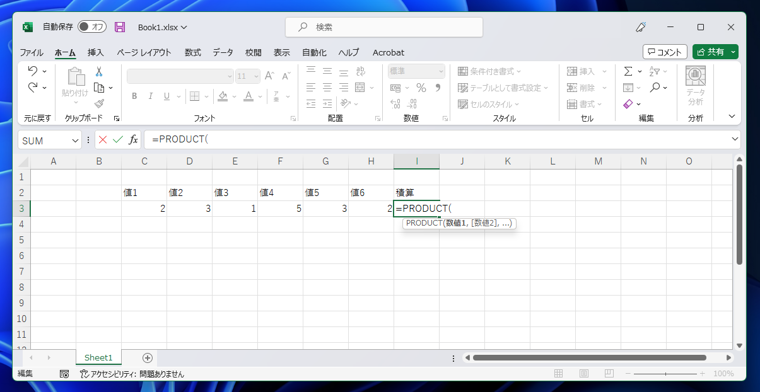
Task: Click the コメント button
Action: (665, 52)
